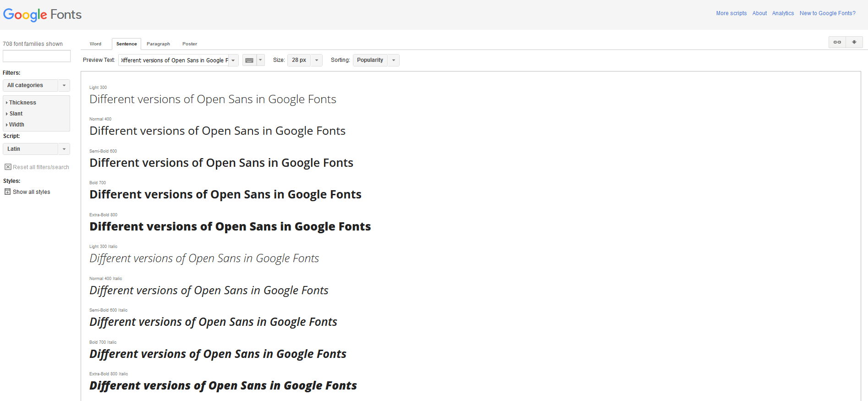This screenshot has width=868, height=401.
Task: Open the More scripts link
Action: point(731,13)
